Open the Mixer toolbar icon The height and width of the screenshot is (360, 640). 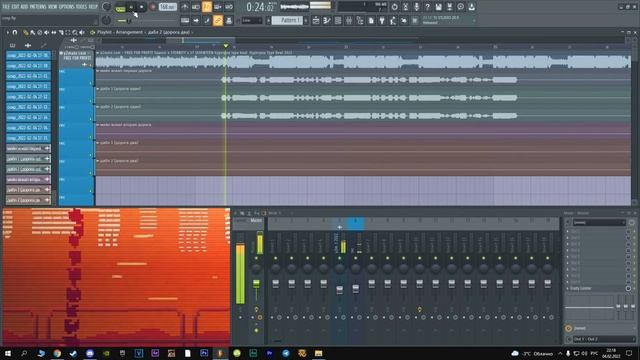click(x=349, y=20)
